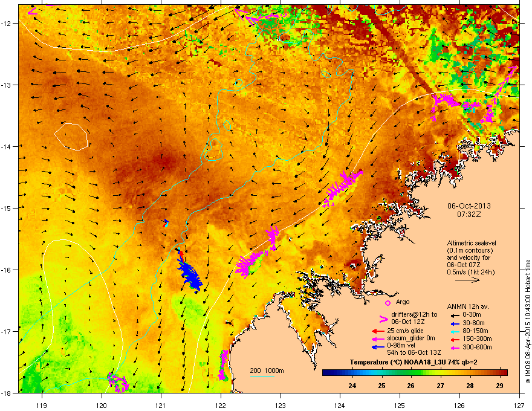Click the magenta arrow beside slocum_glider 0m
The image size is (532, 411).
[x=378, y=338]
